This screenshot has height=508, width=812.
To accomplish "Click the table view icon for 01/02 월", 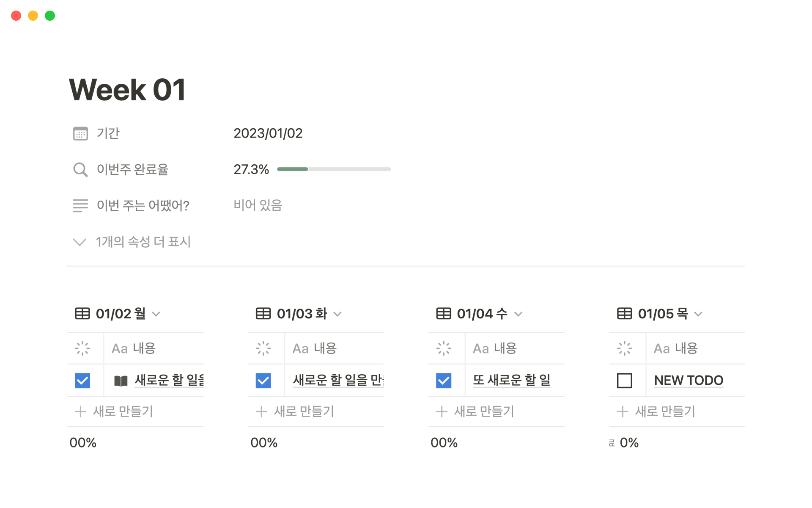I will pos(82,314).
